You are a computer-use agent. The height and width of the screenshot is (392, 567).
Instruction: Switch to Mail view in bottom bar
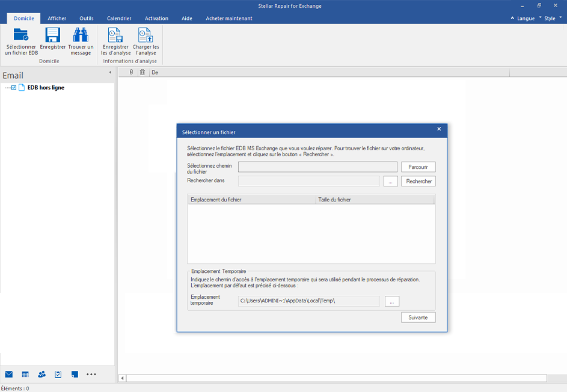8,375
